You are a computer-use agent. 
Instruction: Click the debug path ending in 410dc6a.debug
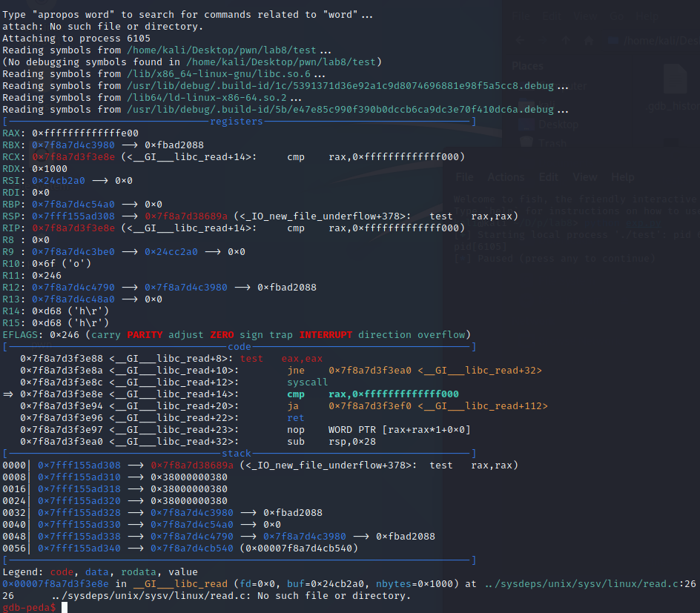340,109
